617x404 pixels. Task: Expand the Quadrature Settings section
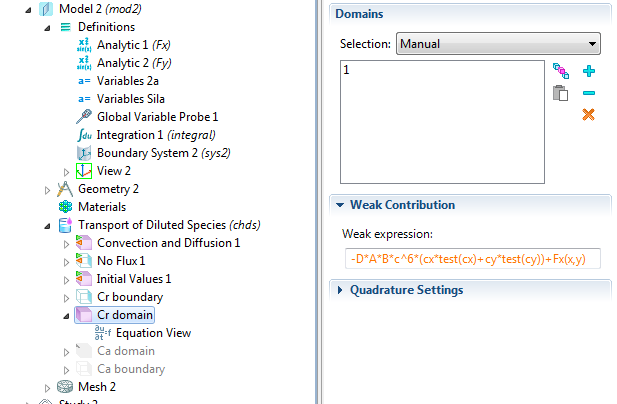point(406,290)
